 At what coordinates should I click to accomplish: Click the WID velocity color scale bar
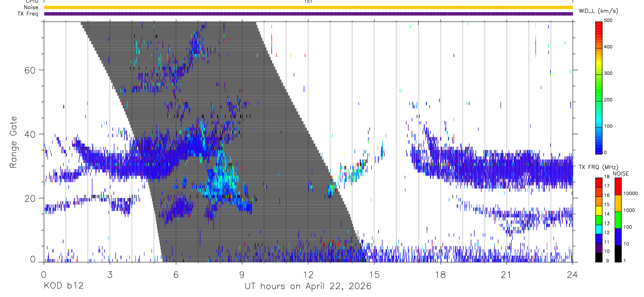(599, 87)
